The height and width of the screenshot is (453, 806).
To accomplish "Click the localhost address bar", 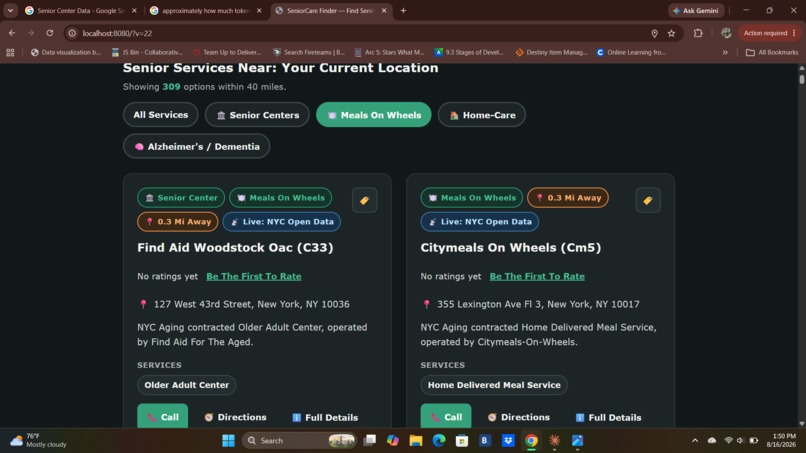I will 360,33.
